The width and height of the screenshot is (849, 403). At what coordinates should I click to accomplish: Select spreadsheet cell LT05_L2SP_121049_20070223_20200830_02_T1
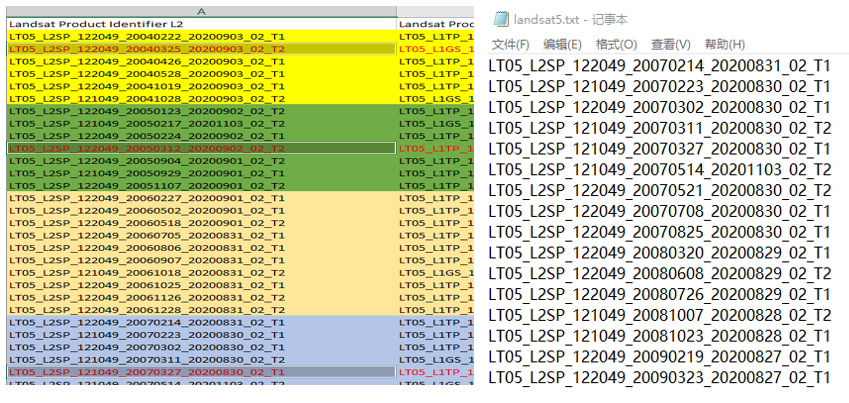(201, 335)
